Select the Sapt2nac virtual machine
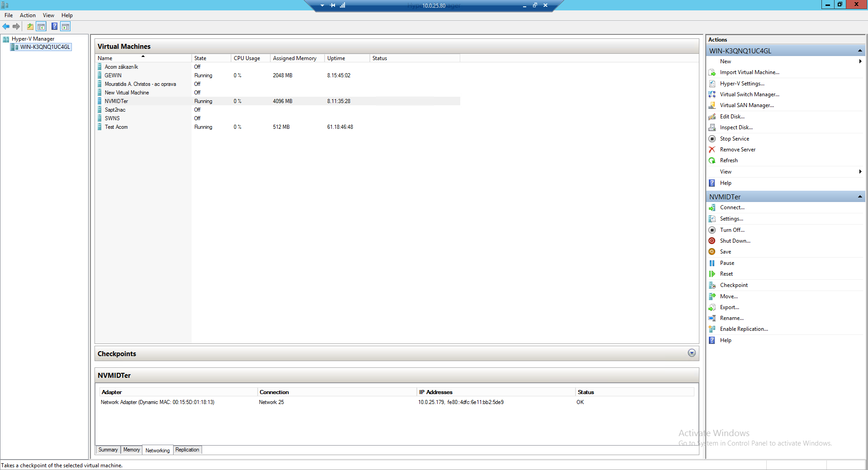Viewport: 868px width, 470px height. pos(278,110)
